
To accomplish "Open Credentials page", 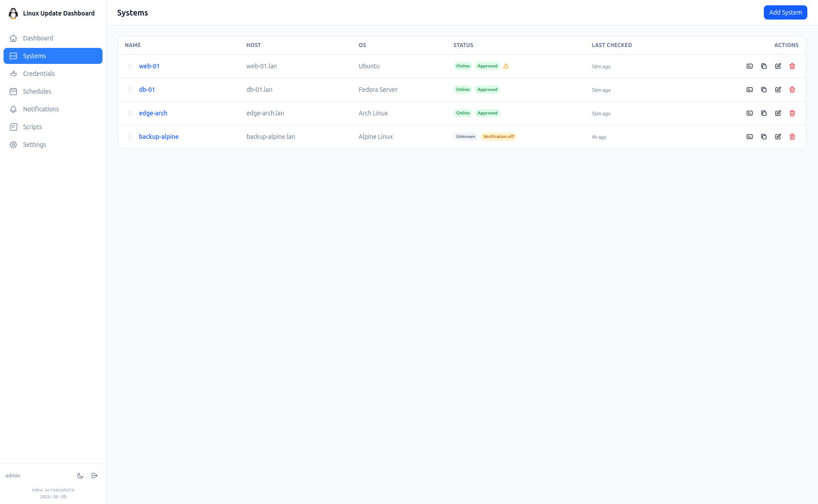I will [53, 74].
